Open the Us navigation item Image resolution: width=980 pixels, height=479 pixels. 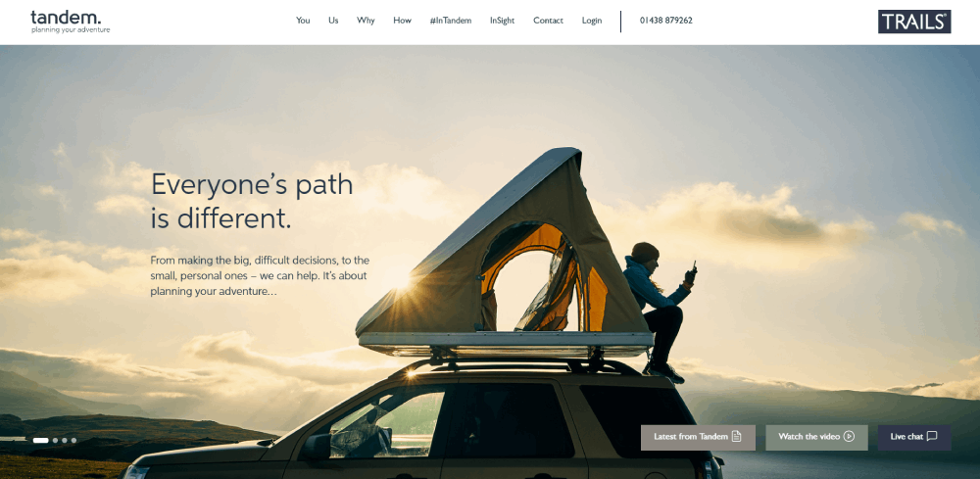(333, 21)
